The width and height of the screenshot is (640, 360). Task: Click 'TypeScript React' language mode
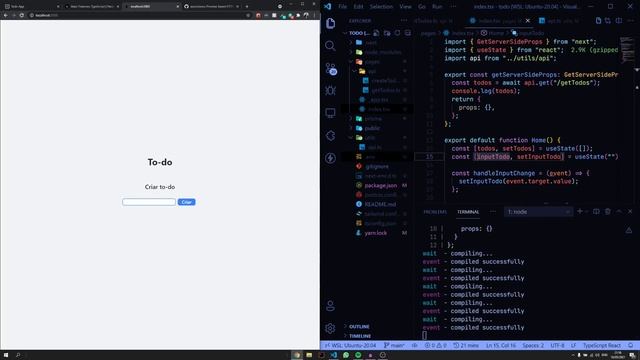point(602,345)
